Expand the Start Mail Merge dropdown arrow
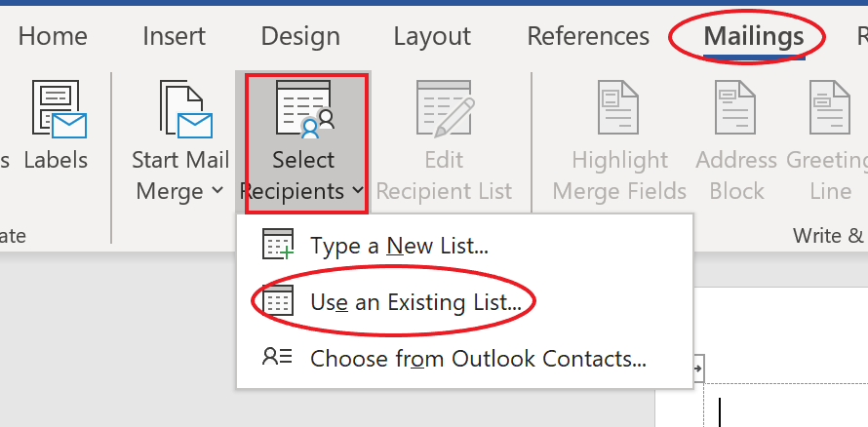Viewport: 868px width, 427px height. [217, 191]
